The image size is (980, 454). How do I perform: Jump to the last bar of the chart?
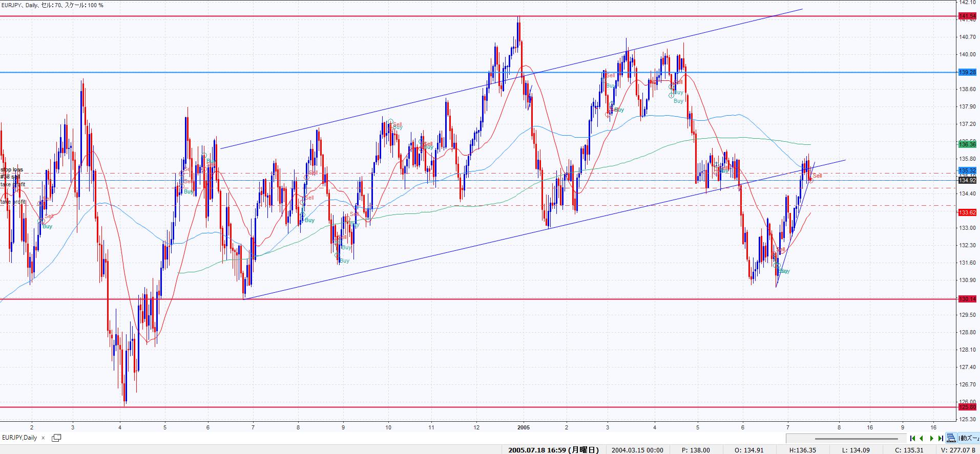(941, 438)
